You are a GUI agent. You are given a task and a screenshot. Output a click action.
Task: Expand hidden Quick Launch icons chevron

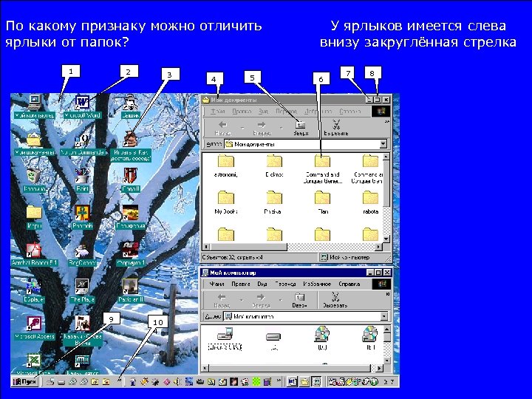(119, 381)
